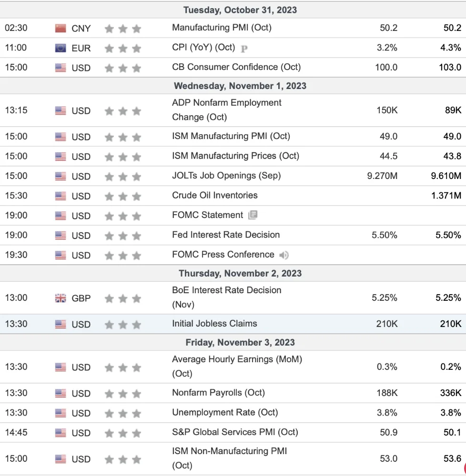Screen dimensions: 466x476
Task: Click the preliminary P icon next to CPI (YoY)
Action: pyautogui.click(x=244, y=48)
